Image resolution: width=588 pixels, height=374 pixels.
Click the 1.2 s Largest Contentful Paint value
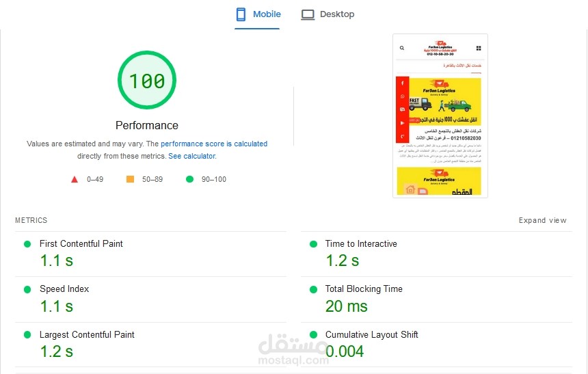pyautogui.click(x=57, y=352)
